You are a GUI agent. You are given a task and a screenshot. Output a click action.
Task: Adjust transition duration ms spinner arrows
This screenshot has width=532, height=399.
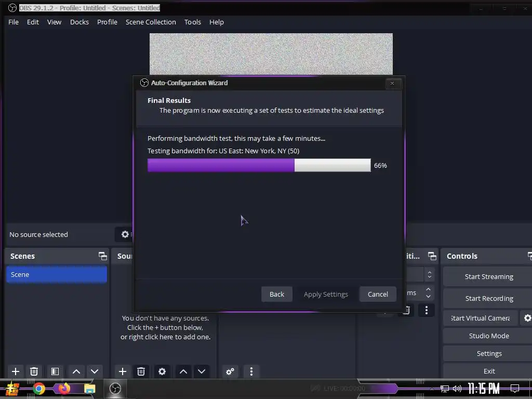coord(428,293)
